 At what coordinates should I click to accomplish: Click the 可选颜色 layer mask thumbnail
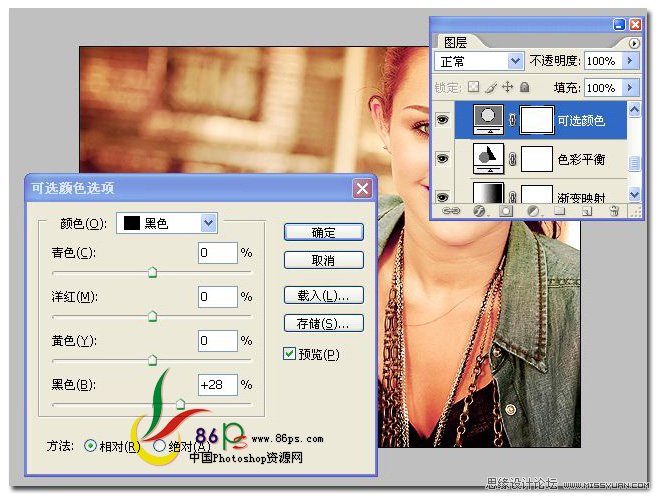pos(537,120)
